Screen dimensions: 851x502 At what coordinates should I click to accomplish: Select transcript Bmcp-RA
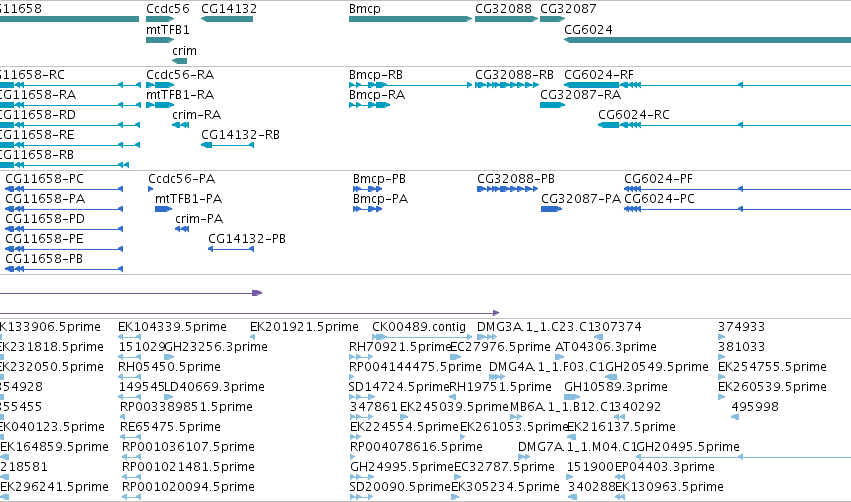(377, 95)
